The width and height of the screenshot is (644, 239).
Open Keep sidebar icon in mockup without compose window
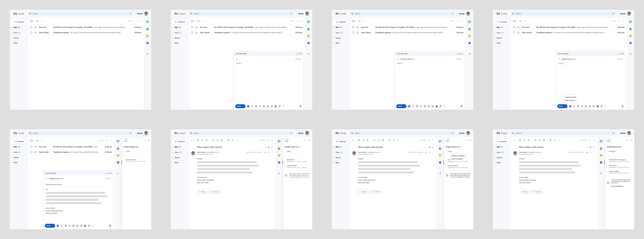pyautogui.click(x=148, y=36)
